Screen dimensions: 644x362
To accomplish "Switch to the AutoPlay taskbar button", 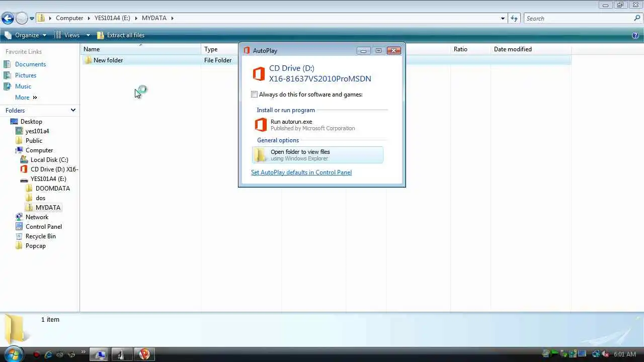I will pyautogui.click(x=121, y=354).
